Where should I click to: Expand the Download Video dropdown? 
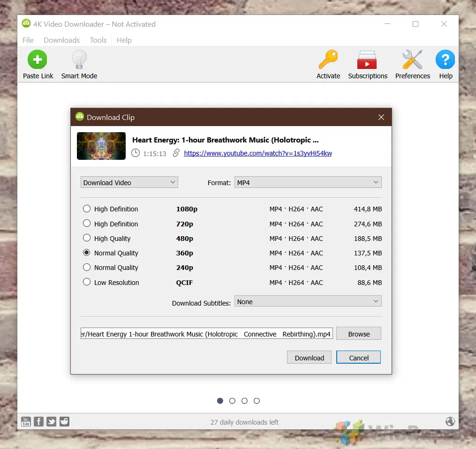[x=129, y=182]
